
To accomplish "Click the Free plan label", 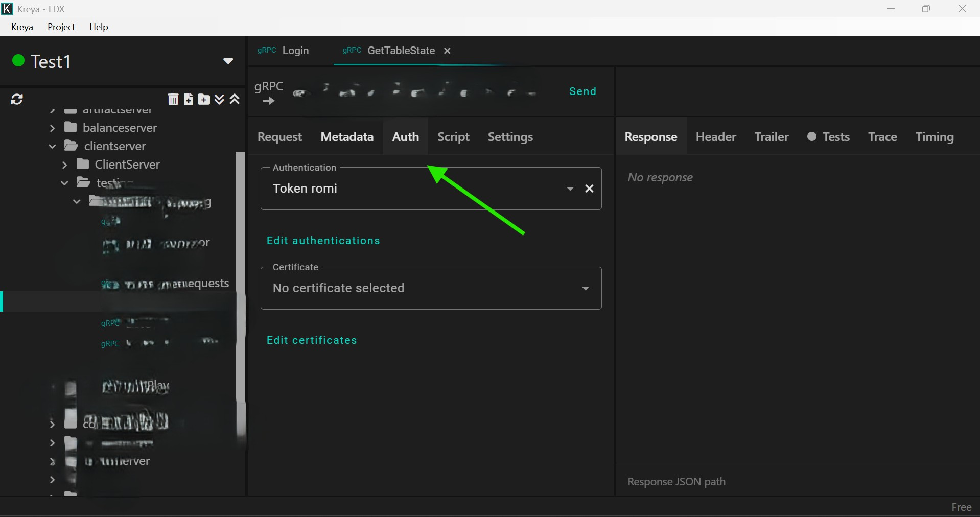I will [962, 507].
